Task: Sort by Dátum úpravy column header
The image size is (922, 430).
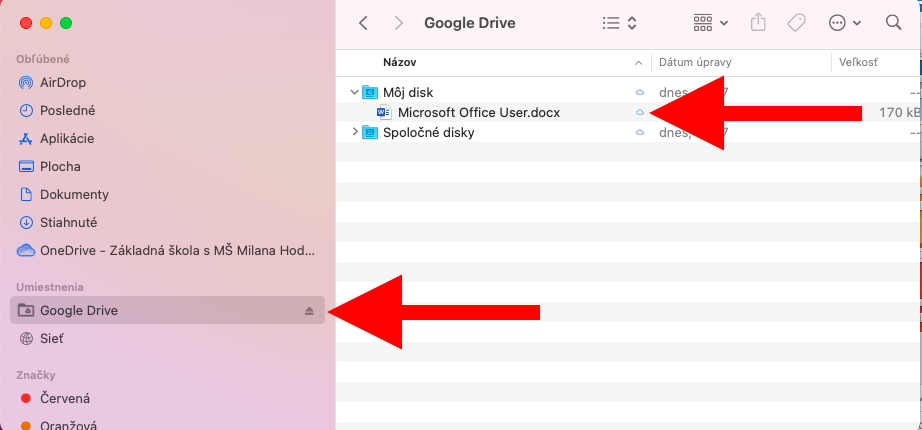Action: click(695, 62)
